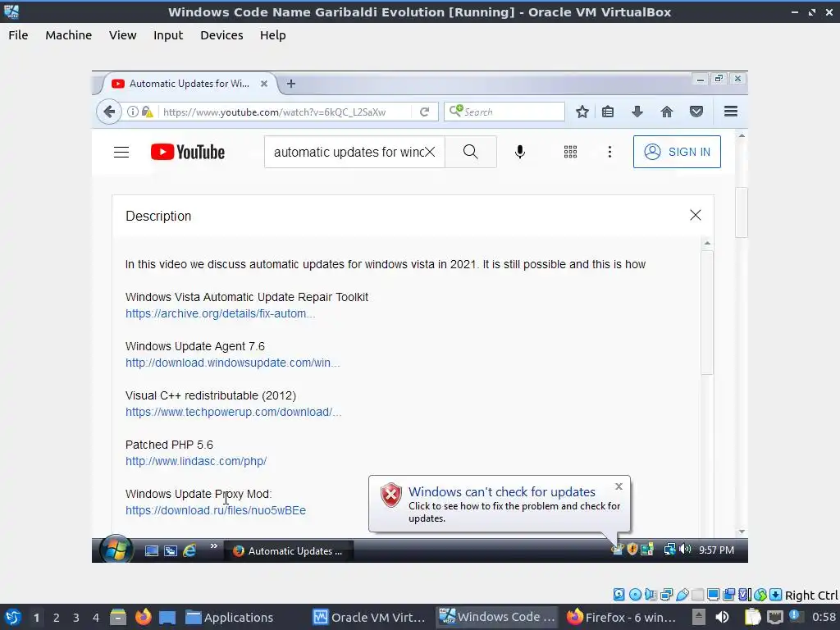Viewport: 840px width, 630px height.
Task: Click the Firefox back arrow button
Action: 109,112
